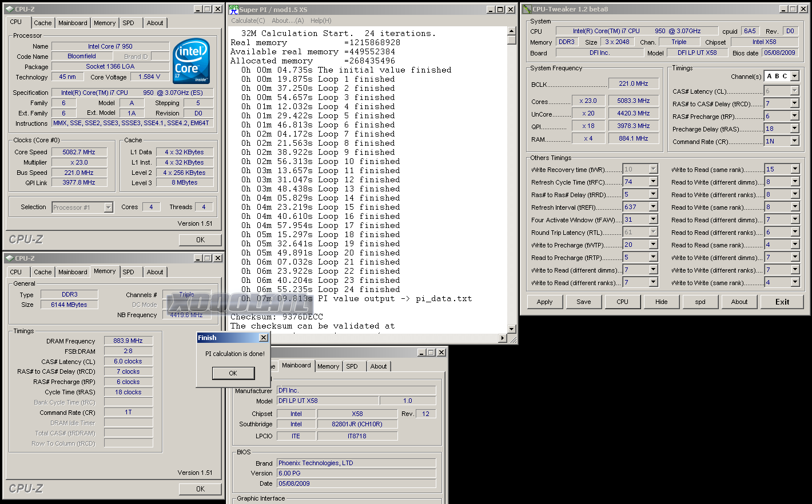
Task: Expand the Refresh Interval (tREFI) dropdown
Action: pos(653,207)
